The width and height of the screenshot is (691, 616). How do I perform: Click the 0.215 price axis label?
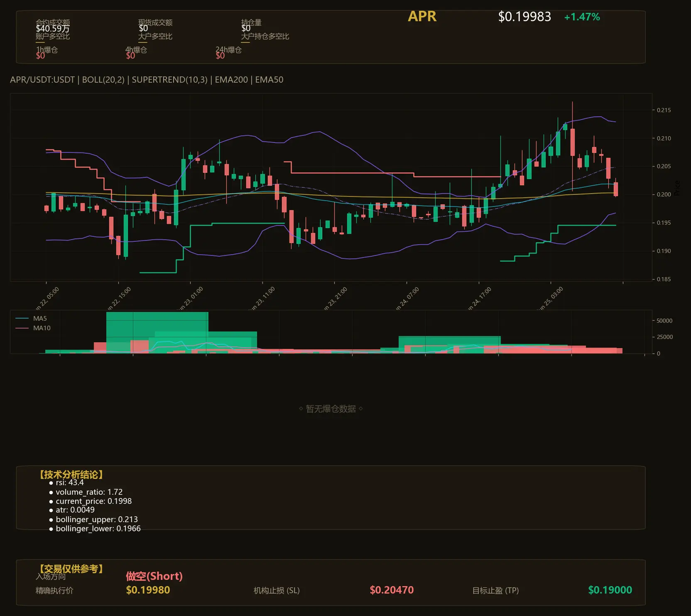tap(664, 110)
